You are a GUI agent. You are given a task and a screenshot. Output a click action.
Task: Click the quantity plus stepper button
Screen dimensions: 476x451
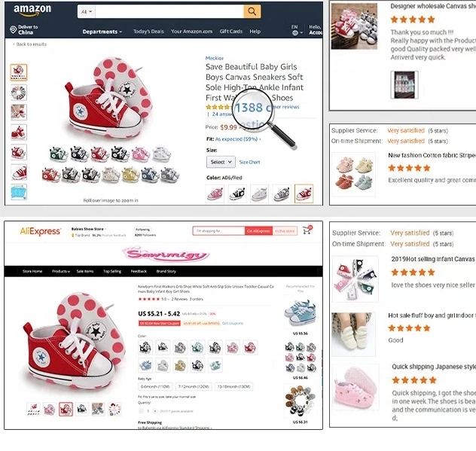click(155, 411)
